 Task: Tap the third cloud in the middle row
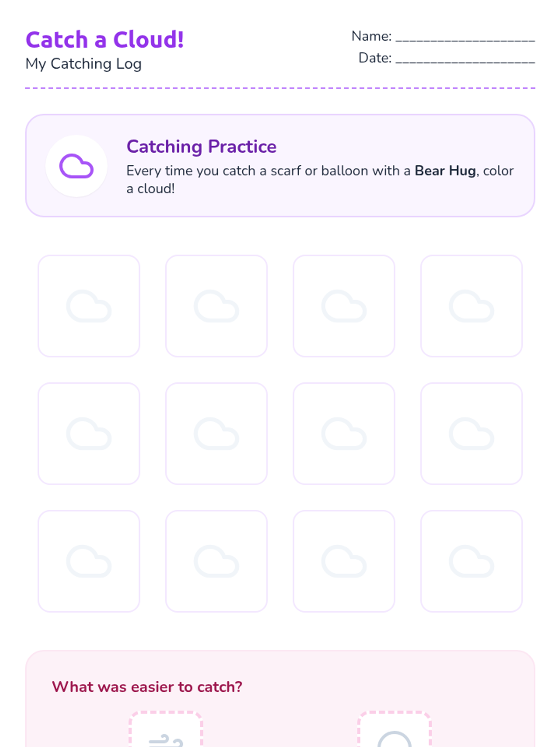point(344,434)
